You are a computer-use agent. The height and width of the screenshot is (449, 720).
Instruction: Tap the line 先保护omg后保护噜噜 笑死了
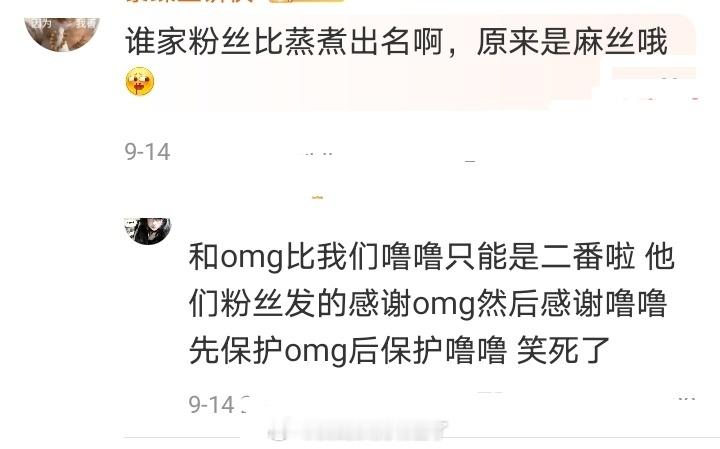pos(399,351)
